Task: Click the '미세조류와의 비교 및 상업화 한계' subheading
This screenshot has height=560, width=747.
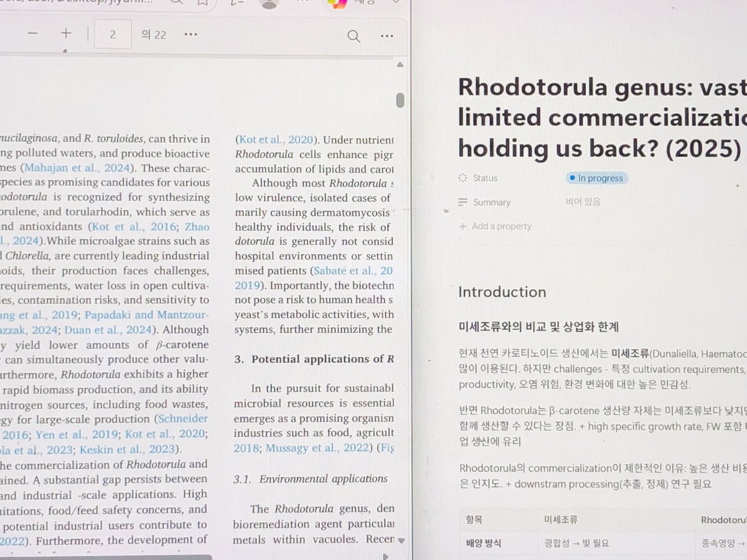Action: pos(538,327)
